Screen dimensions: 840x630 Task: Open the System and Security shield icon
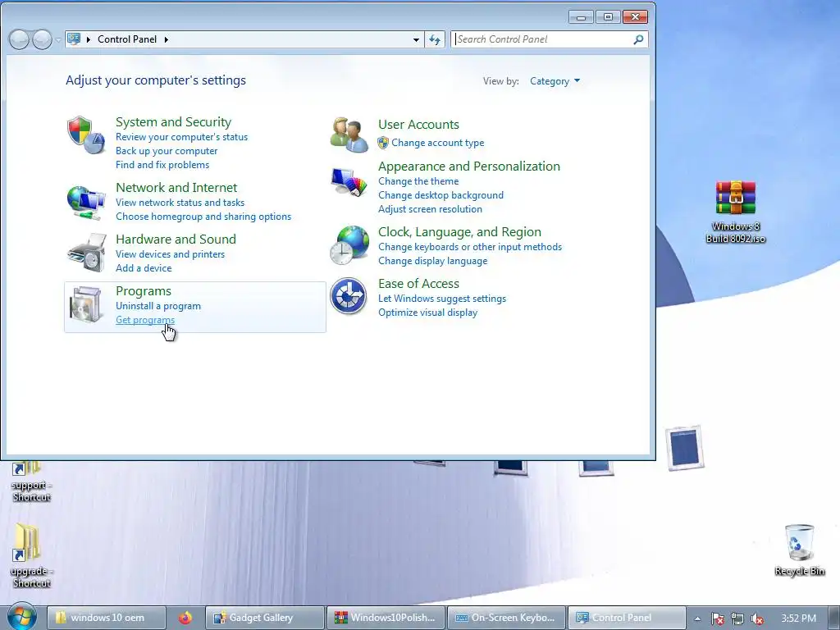click(x=85, y=135)
